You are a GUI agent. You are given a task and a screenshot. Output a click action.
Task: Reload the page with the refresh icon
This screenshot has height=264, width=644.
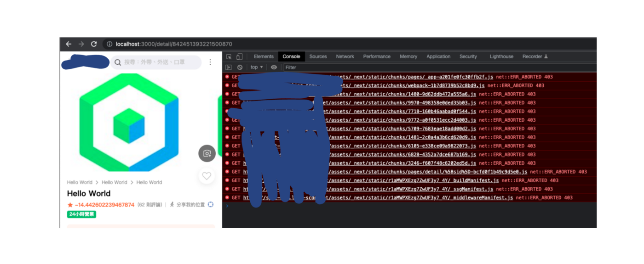coord(94,44)
